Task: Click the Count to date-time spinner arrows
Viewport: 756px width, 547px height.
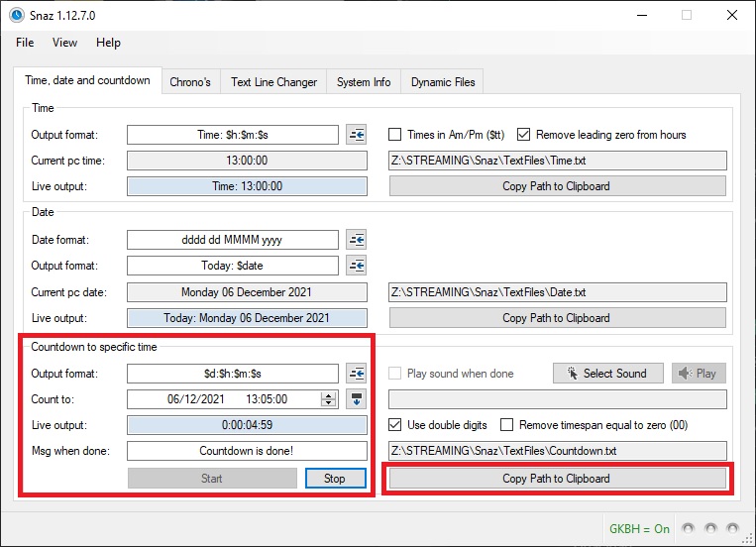Action: coord(329,399)
